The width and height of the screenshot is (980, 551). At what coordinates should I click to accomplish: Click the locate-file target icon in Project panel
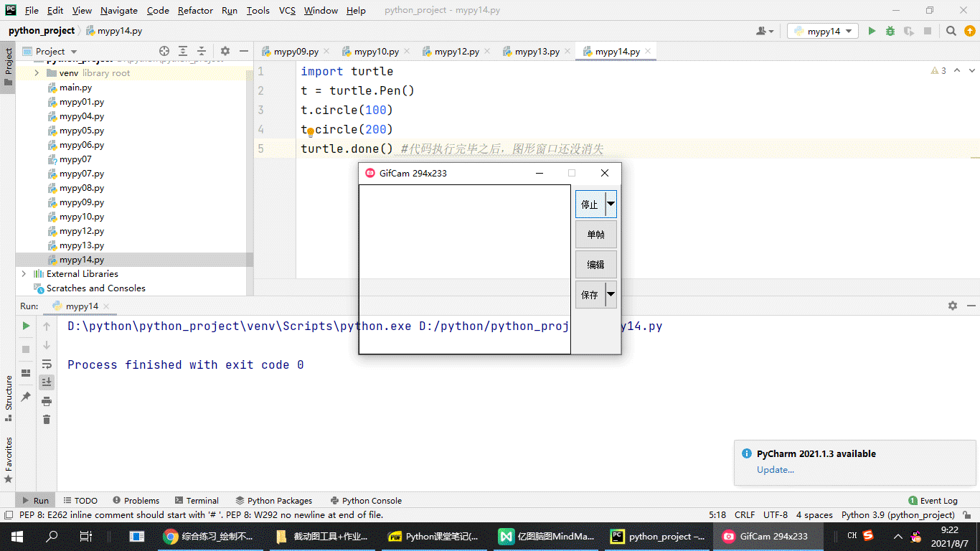coord(164,51)
